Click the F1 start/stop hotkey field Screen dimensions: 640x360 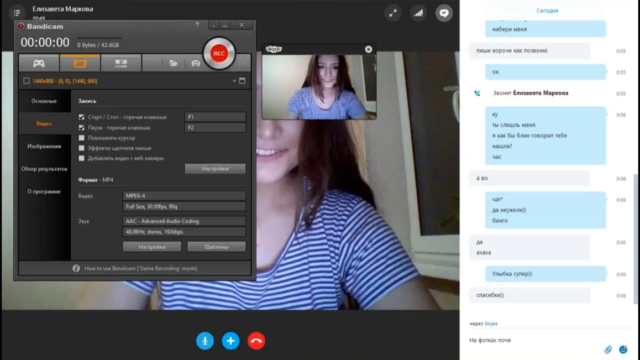click(x=215, y=117)
